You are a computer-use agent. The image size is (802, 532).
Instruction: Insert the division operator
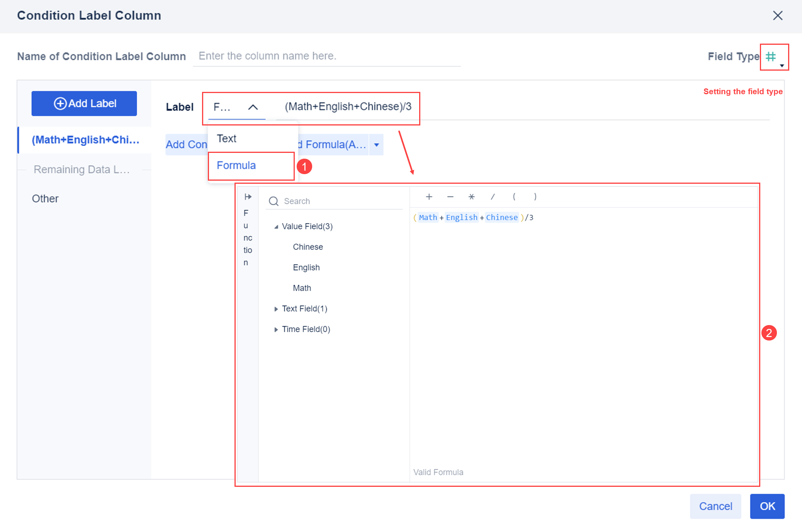coord(493,197)
